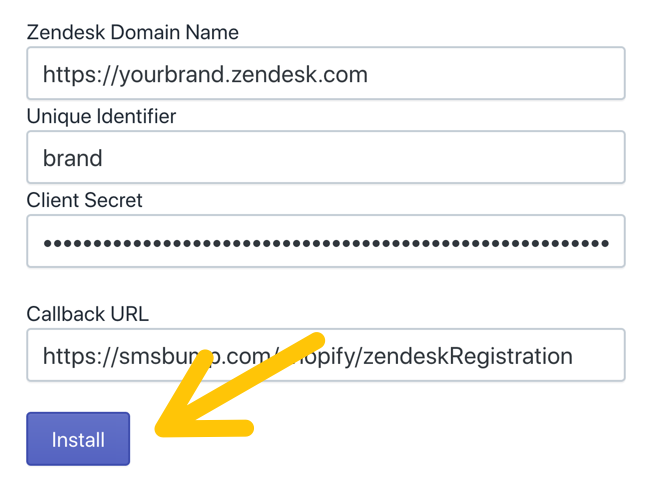This screenshot has width=650, height=491.
Task: Place cursor in blank area after yourbrand.zendesk.com
Action: pyautogui.click(x=493, y=74)
